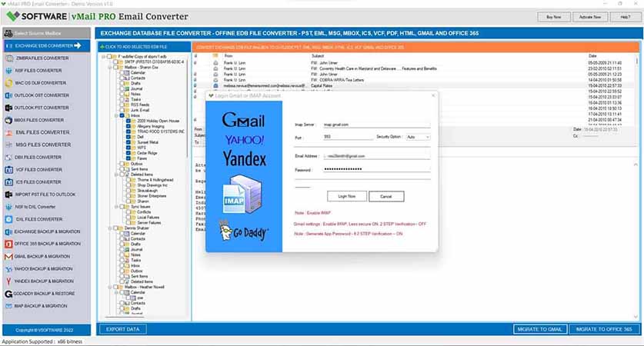Click the Imap Server input field
The width and height of the screenshot is (644, 346).
[x=376, y=125]
